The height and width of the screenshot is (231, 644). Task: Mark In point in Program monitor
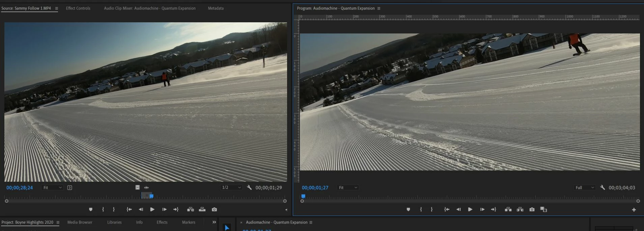(421, 209)
